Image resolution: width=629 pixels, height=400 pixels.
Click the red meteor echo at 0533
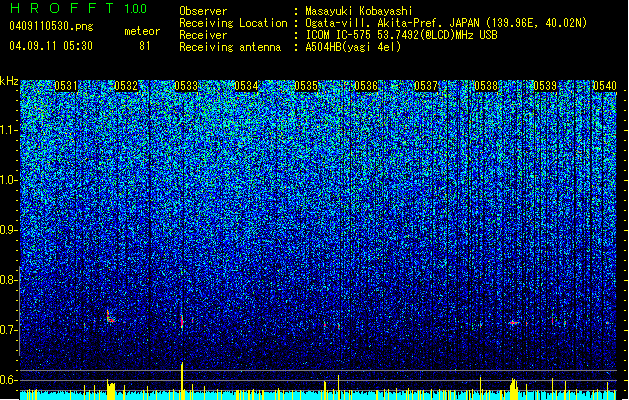[x=182, y=321]
